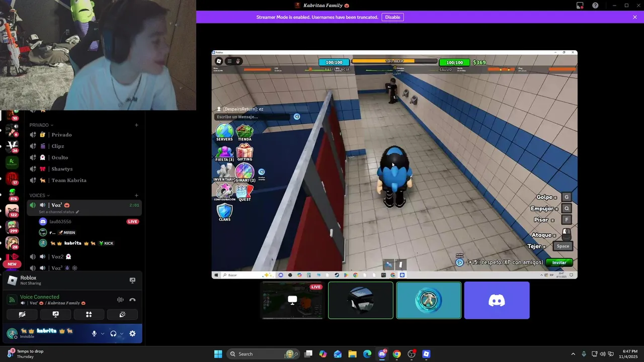
Task: Open the SERVERS menu in the Roblox game
Action: (x=224, y=133)
